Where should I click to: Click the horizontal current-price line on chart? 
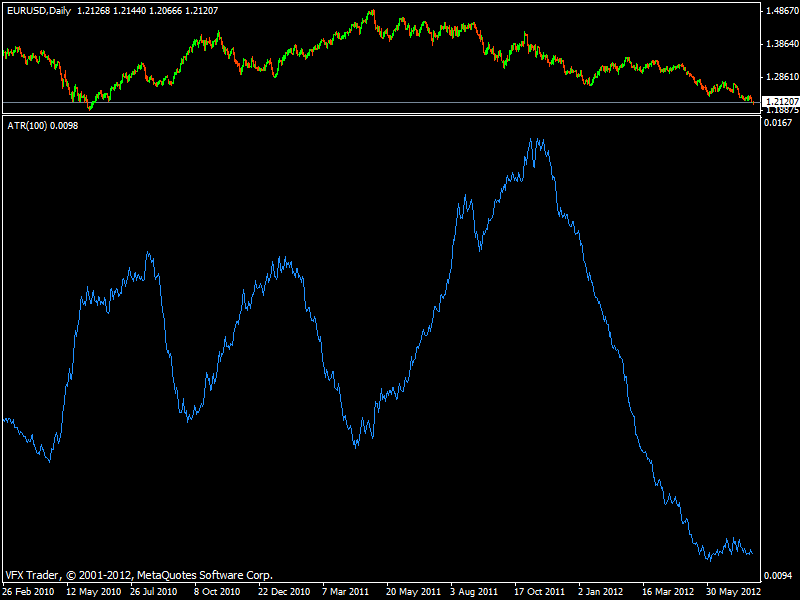[x=381, y=103]
